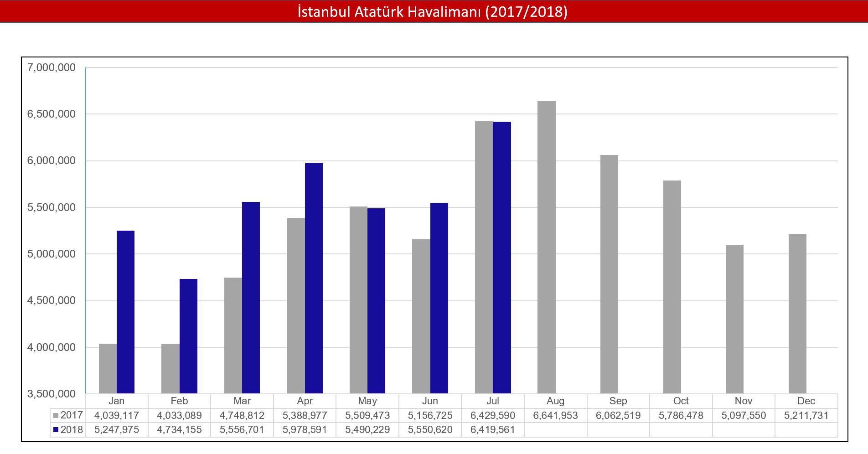This screenshot has width=868, height=454.
Task: Click the 6,500,000 axis label
Action: [52, 114]
